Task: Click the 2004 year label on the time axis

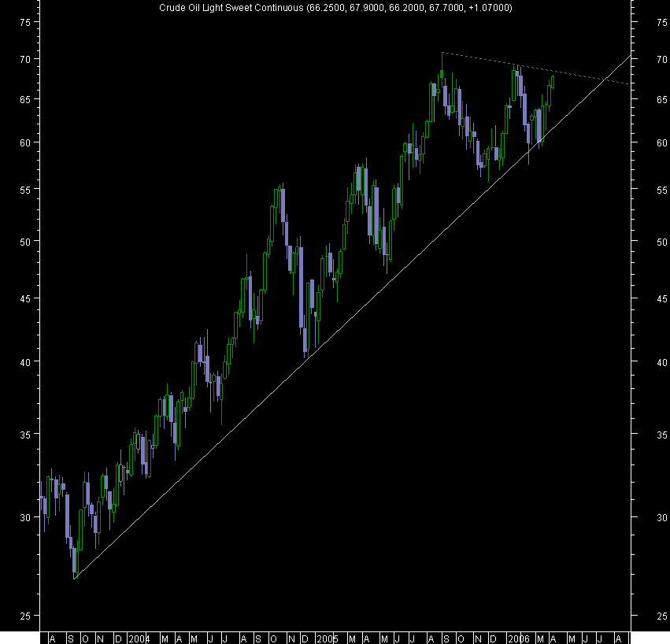Action: click(139, 639)
